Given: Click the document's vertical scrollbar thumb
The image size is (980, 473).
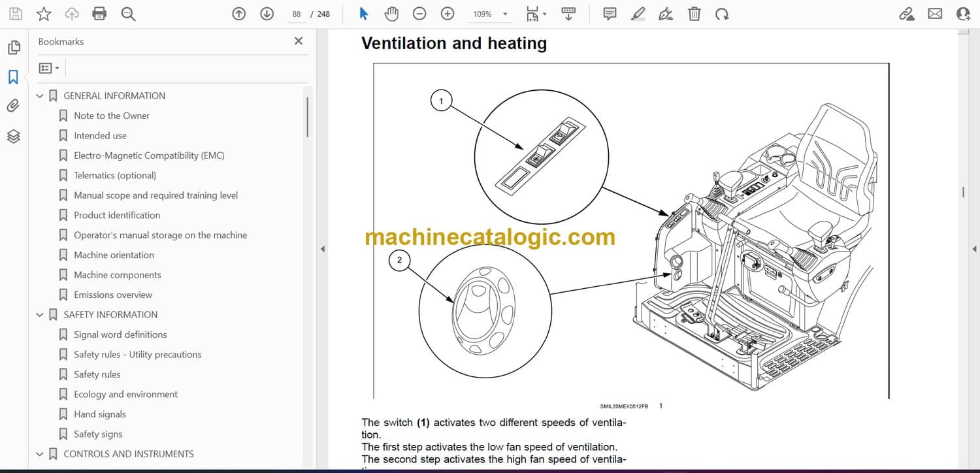Looking at the screenshot, I should coord(963,192).
